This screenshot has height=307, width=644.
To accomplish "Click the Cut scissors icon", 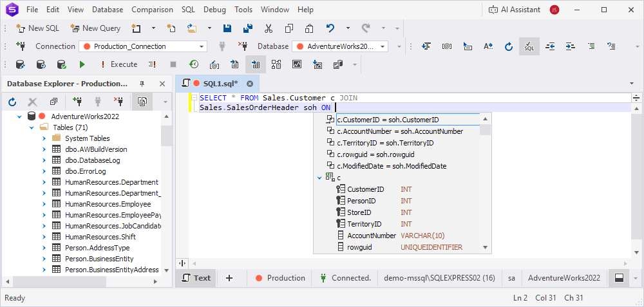I will point(269,28).
